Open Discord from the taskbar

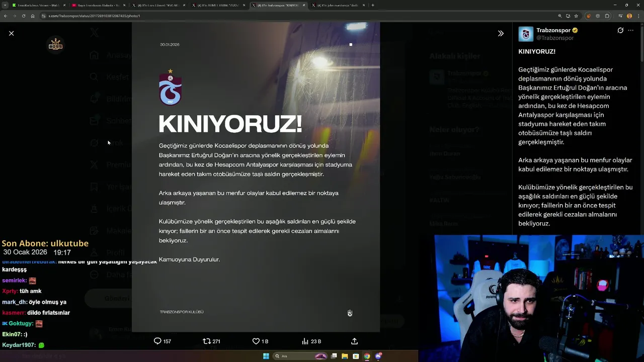pos(378,356)
